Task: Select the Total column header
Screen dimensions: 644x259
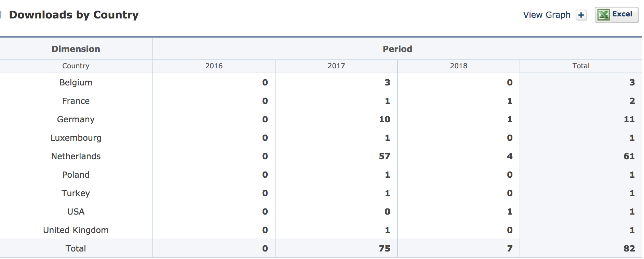Action: coord(581,66)
